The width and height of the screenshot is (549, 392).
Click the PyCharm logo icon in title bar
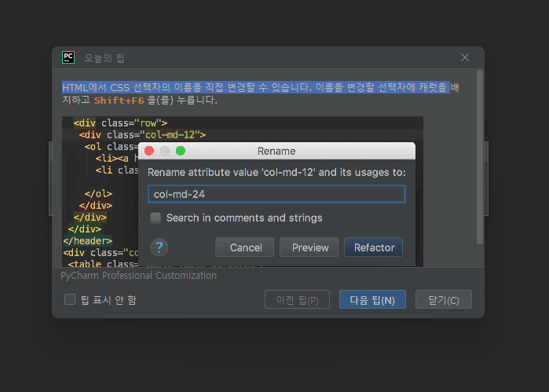68,57
